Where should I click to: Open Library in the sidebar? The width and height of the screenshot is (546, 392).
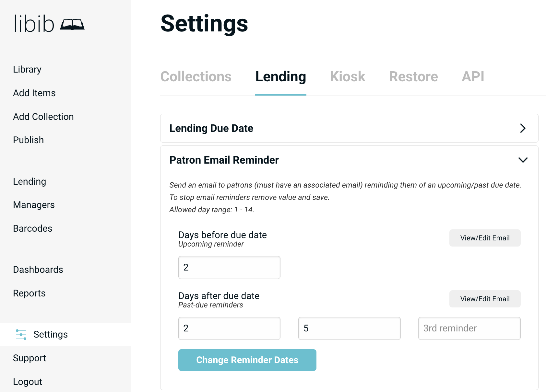pyautogui.click(x=27, y=69)
